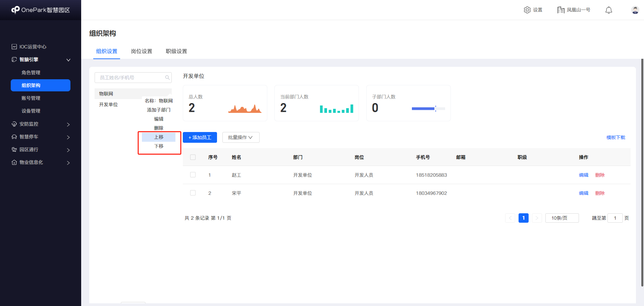Select 上移 in the department context menu

tap(159, 137)
